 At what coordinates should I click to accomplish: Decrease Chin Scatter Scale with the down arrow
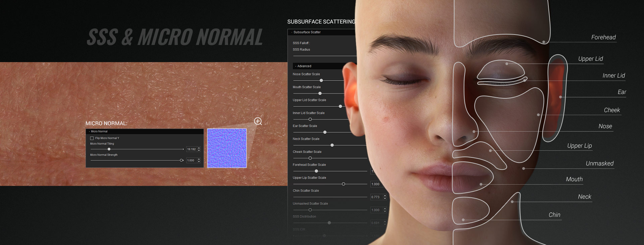(385, 199)
